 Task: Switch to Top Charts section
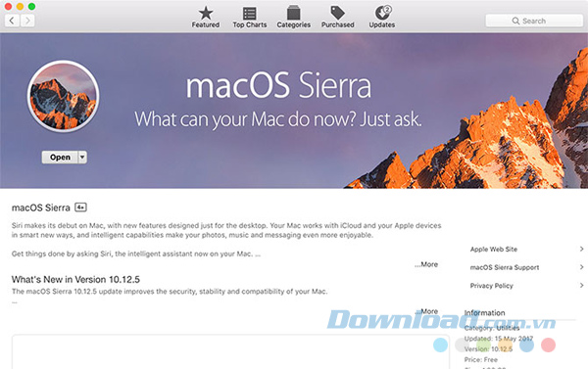249,18
